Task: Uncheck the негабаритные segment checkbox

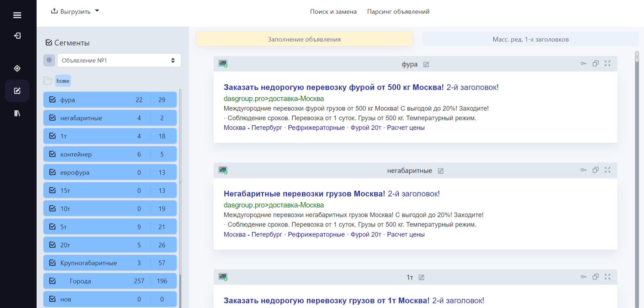Action: [53, 118]
